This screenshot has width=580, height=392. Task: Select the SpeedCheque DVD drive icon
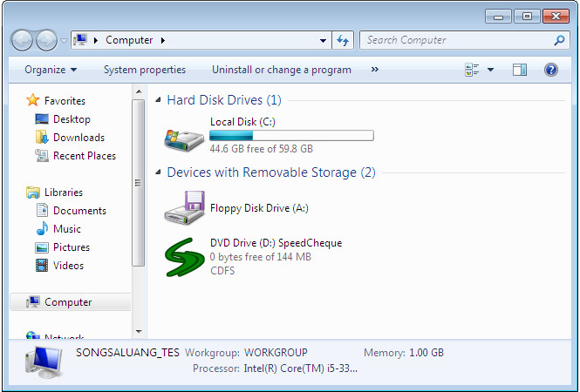pos(184,257)
